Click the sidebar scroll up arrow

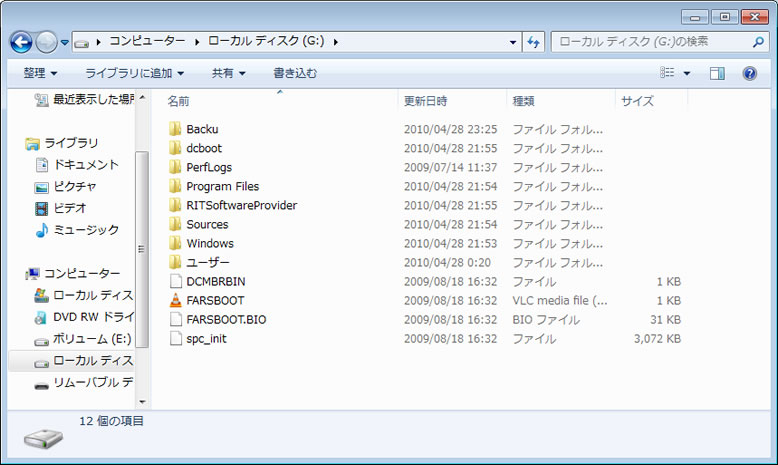point(142,98)
